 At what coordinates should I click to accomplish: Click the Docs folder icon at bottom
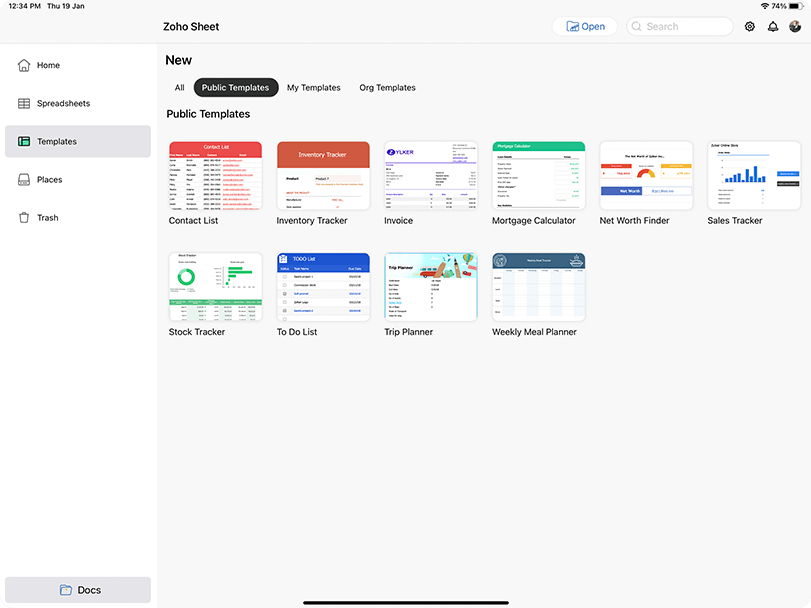coord(66,590)
